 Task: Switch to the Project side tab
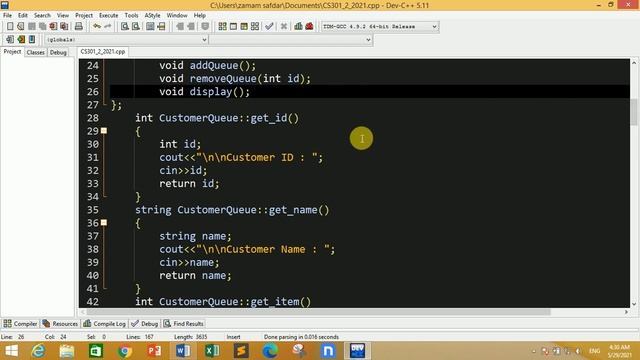click(x=12, y=52)
